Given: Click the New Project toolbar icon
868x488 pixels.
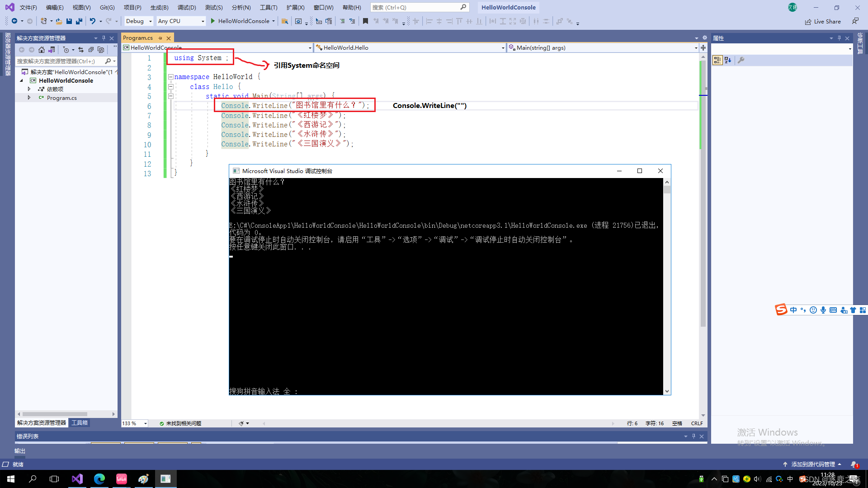Looking at the screenshot, I should [43, 21].
